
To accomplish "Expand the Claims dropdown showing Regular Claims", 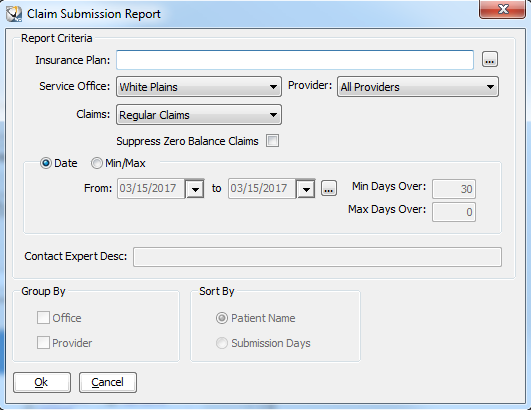I will coord(199,115).
